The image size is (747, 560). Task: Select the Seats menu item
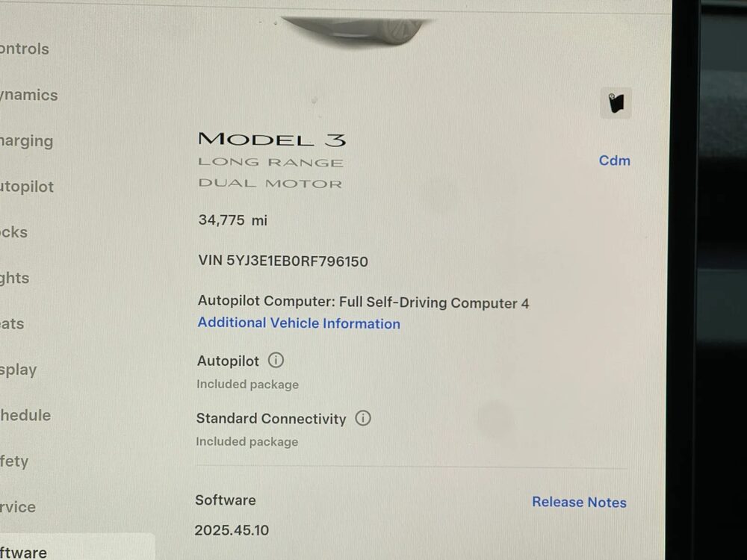coord(12,324)
